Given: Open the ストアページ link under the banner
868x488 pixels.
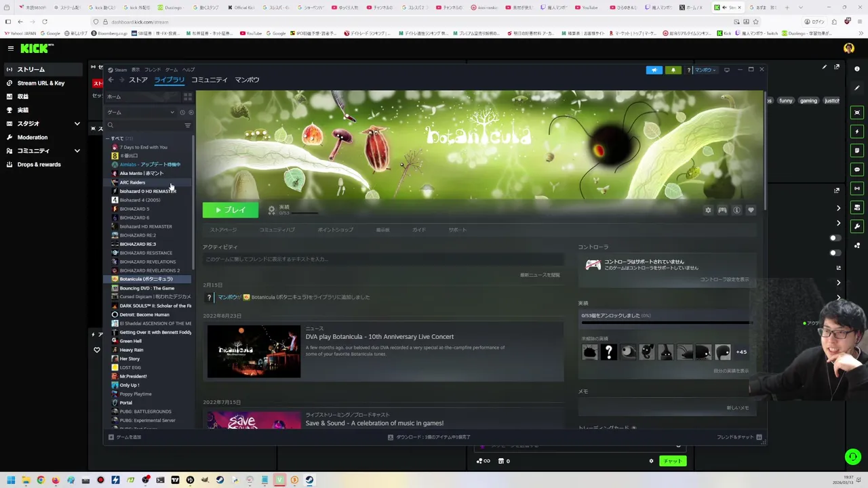Looking at the screenshot, I should [x=223, y=230].
